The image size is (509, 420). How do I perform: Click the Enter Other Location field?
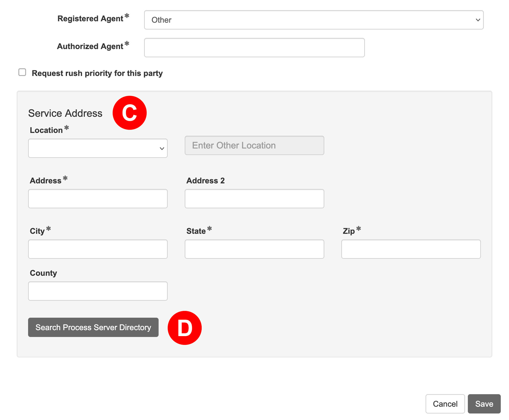click(x=254, y=145)
